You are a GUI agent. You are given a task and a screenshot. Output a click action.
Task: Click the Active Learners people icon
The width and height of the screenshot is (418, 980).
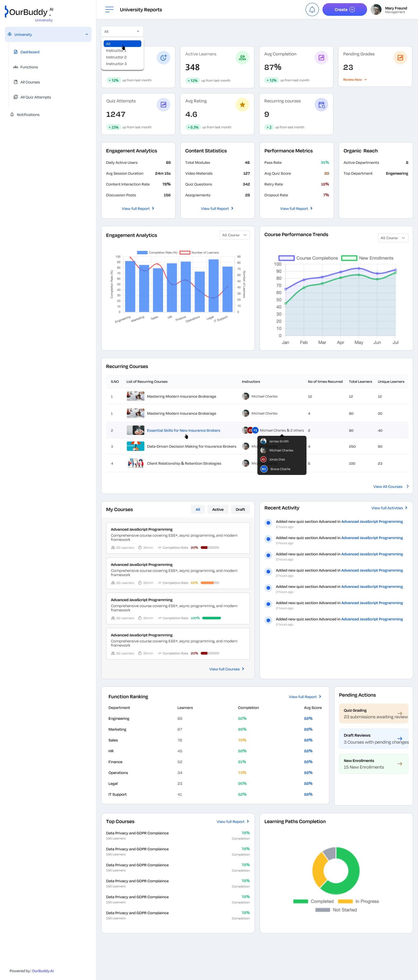tap(242, 58)
